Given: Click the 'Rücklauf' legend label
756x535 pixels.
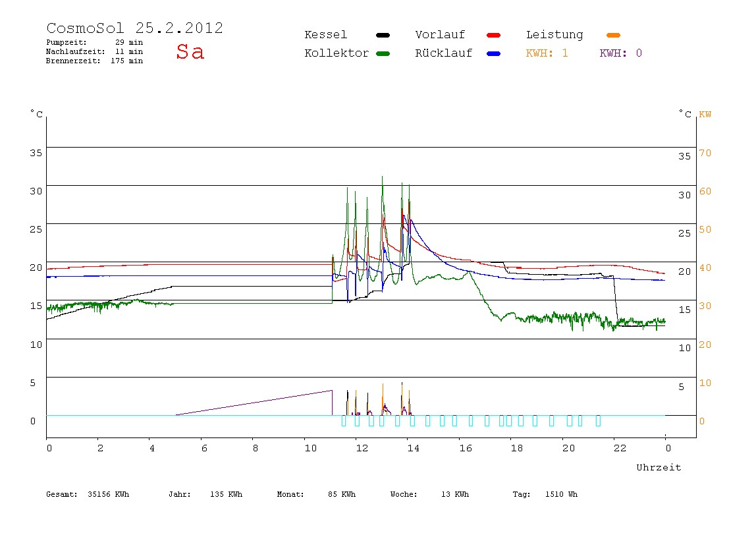Looking at the screenshot, I should (x=444, y=53).
